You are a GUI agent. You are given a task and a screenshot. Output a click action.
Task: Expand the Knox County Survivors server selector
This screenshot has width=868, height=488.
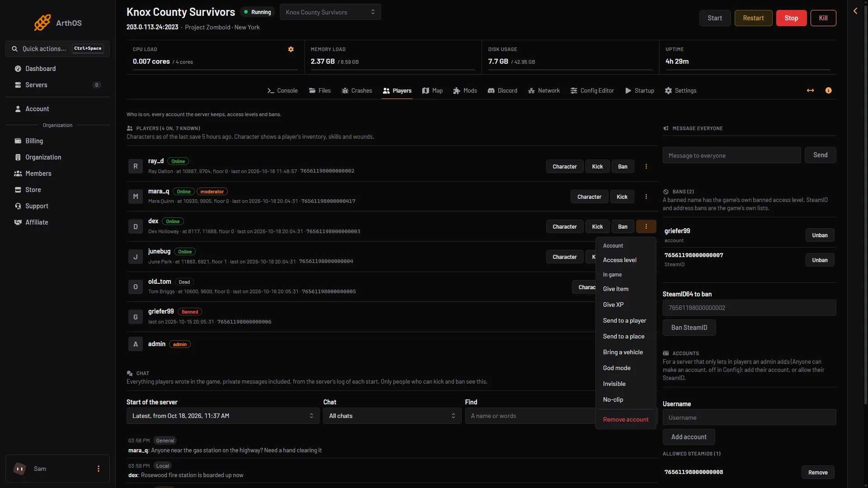330,12
